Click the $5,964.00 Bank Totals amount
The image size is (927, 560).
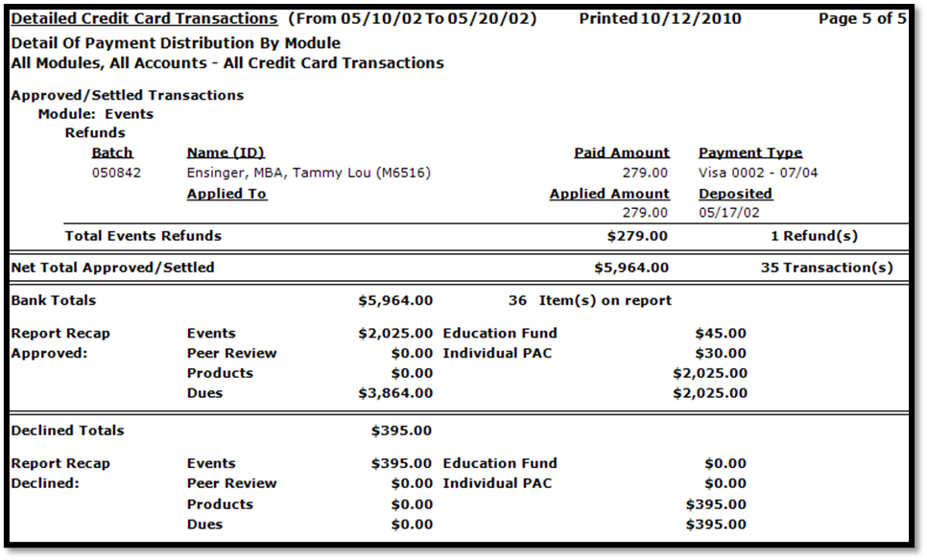tap(395, 301)
